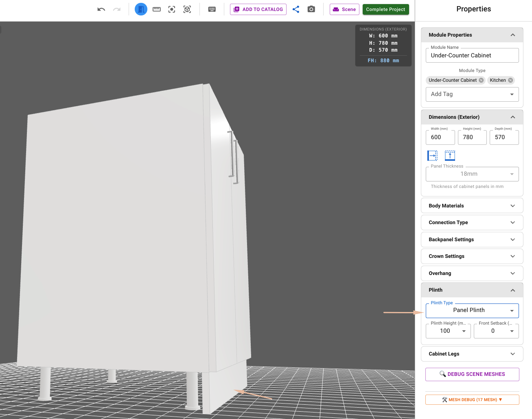
Task: Open the Plinth Type dropdown
Action: (472, 310)
